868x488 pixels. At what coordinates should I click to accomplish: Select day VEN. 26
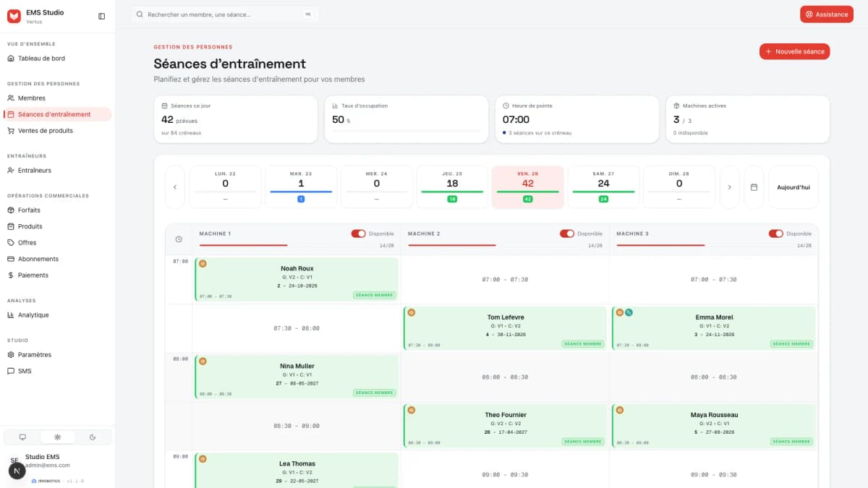[x=527, y=187]
